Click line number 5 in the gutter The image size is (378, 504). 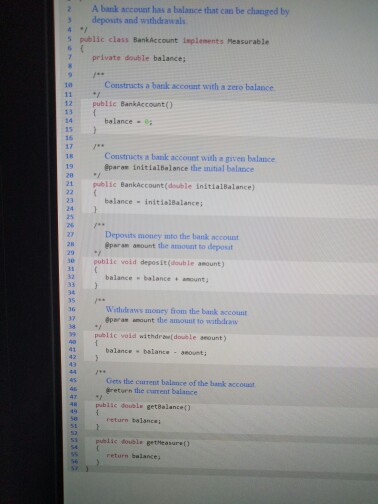point(69,39)
